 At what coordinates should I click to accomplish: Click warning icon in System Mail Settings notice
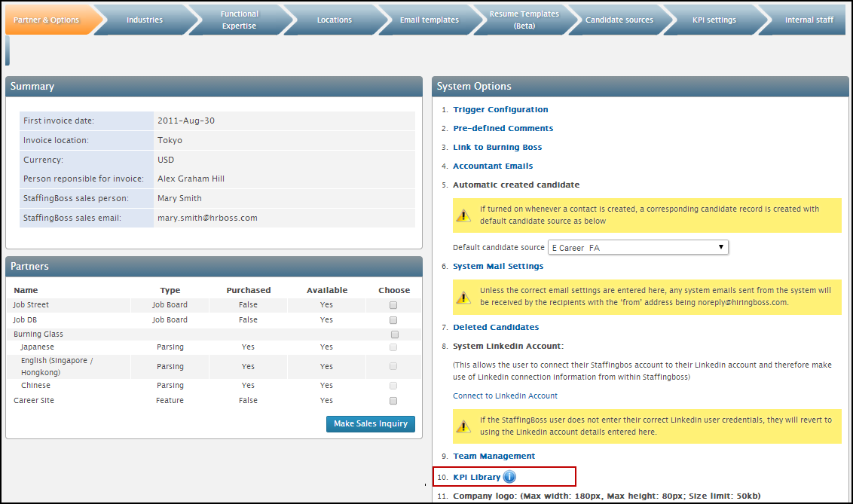(463, 297)
